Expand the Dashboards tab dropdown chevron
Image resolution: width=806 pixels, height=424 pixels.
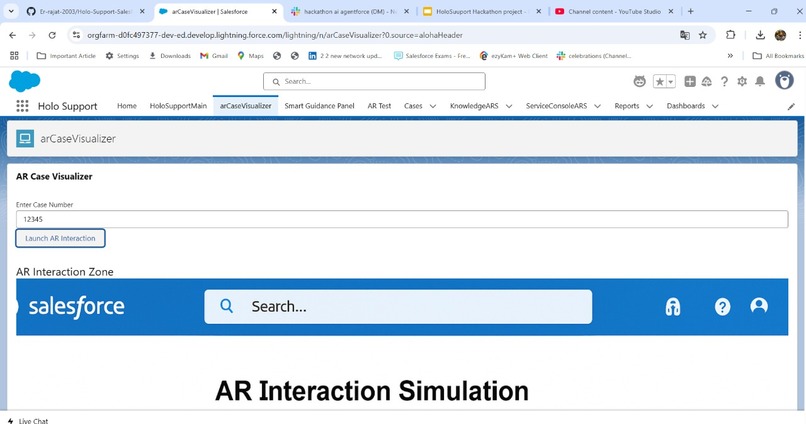[x=715, y=106]
